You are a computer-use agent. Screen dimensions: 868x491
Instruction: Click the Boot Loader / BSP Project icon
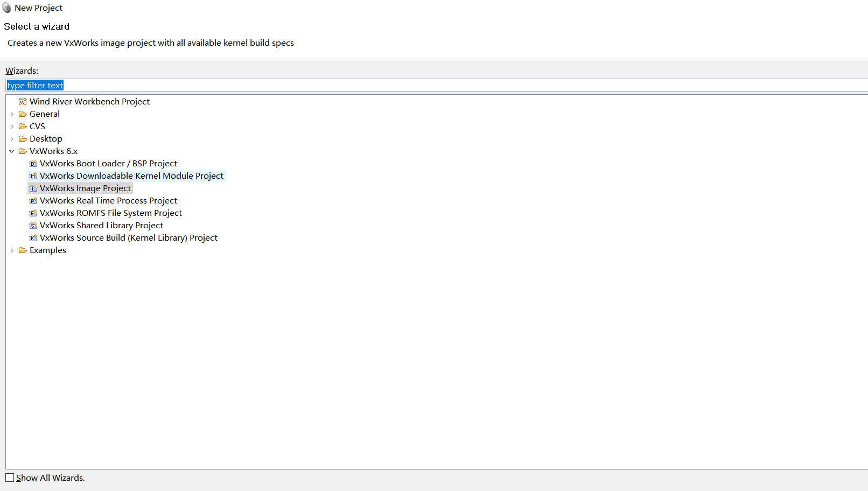click(x=33, y=163)
